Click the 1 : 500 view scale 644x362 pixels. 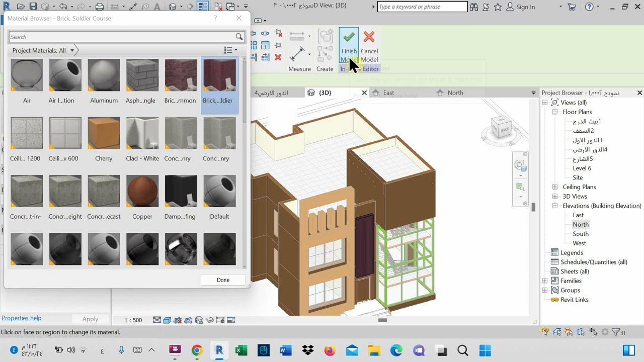(133, 320)
